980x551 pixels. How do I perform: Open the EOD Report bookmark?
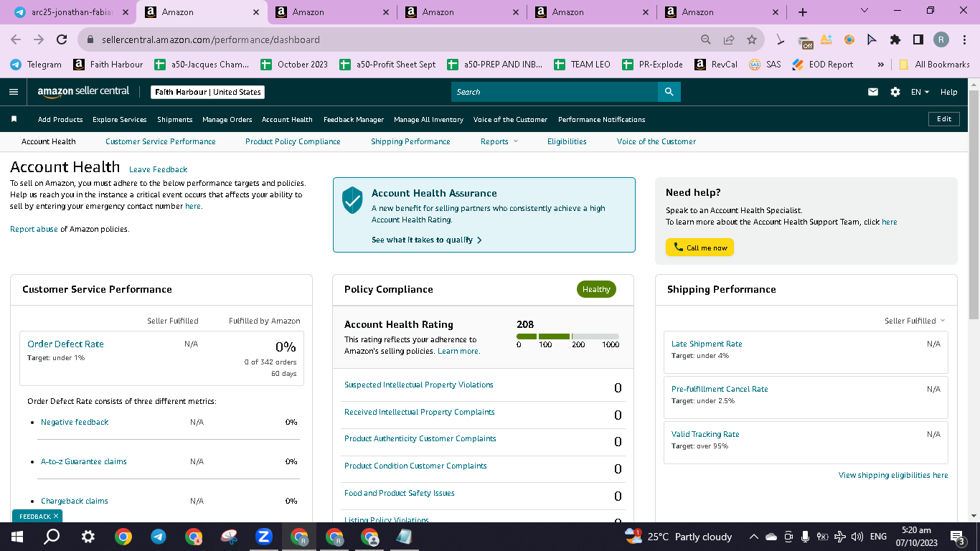(x=822, y=65)
